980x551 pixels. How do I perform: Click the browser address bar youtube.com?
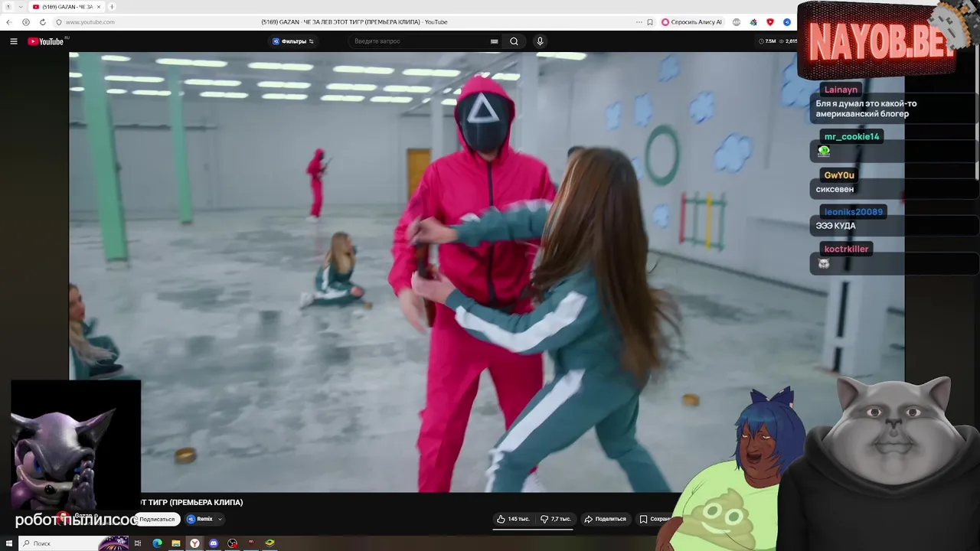click(x=90, y=22)
